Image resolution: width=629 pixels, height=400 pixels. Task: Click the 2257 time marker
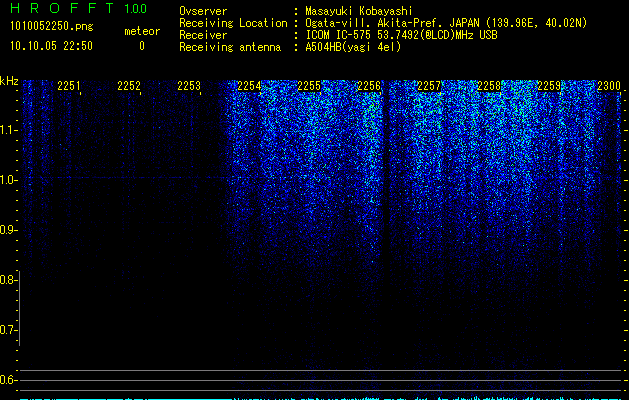(429, 86)
